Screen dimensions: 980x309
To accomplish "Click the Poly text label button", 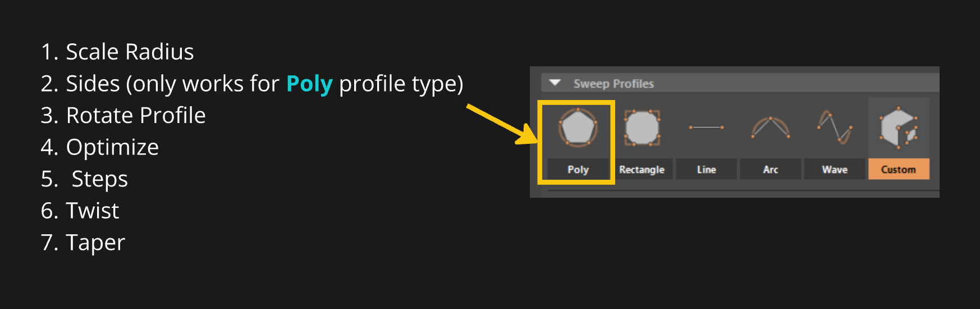I will (x=578, y=169).
